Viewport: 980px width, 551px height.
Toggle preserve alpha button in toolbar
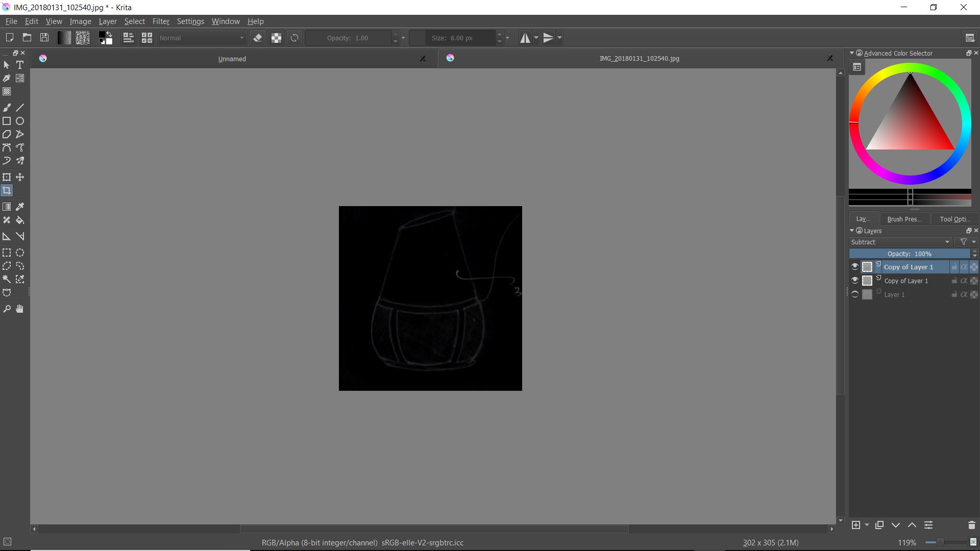tap(276, 38)
